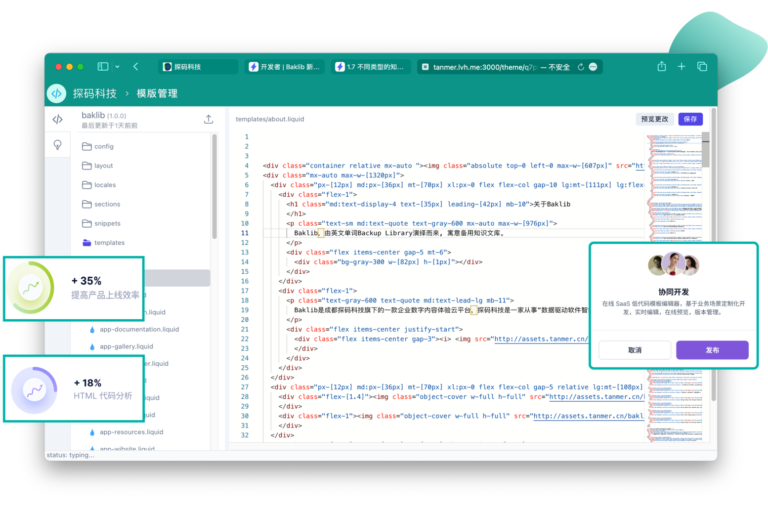Click the purple templates folder icon
This screenshot has width=768, height=512.
pyautogui.click(x=87, y=243)
